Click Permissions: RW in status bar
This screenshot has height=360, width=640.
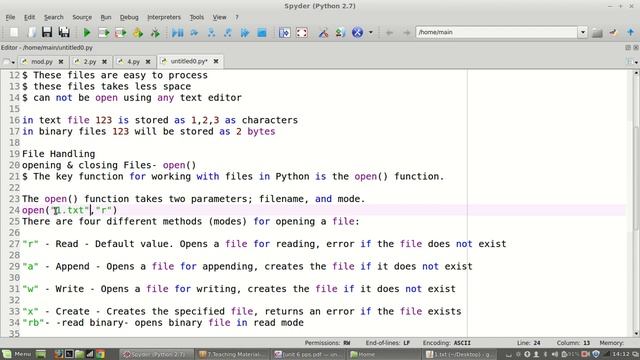[327, 343]
